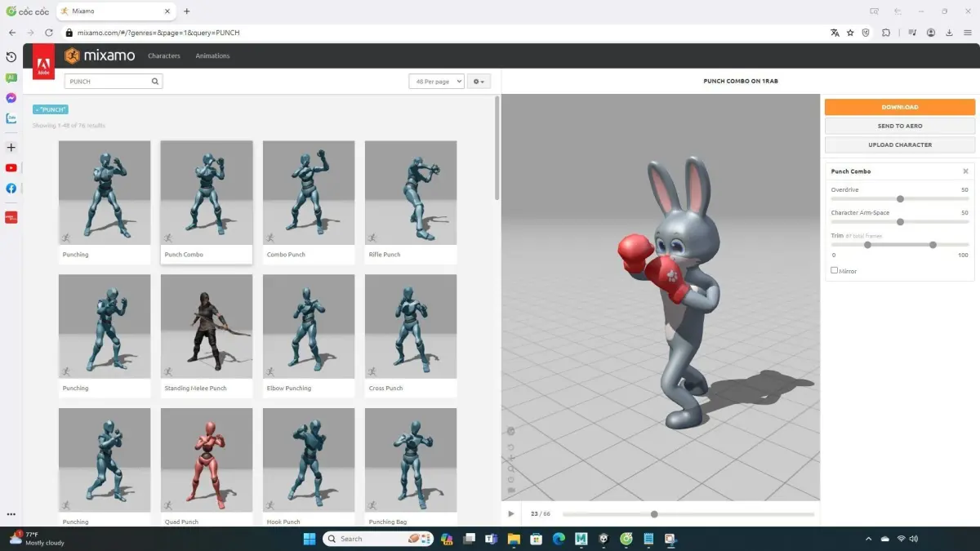Click the Windows Start button
This screenshot has height=551, width=980.
(310, 539)
